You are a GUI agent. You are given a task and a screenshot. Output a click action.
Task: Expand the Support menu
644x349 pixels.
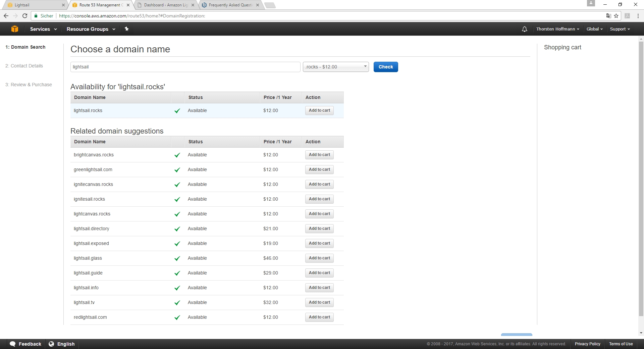pos(620,29)
